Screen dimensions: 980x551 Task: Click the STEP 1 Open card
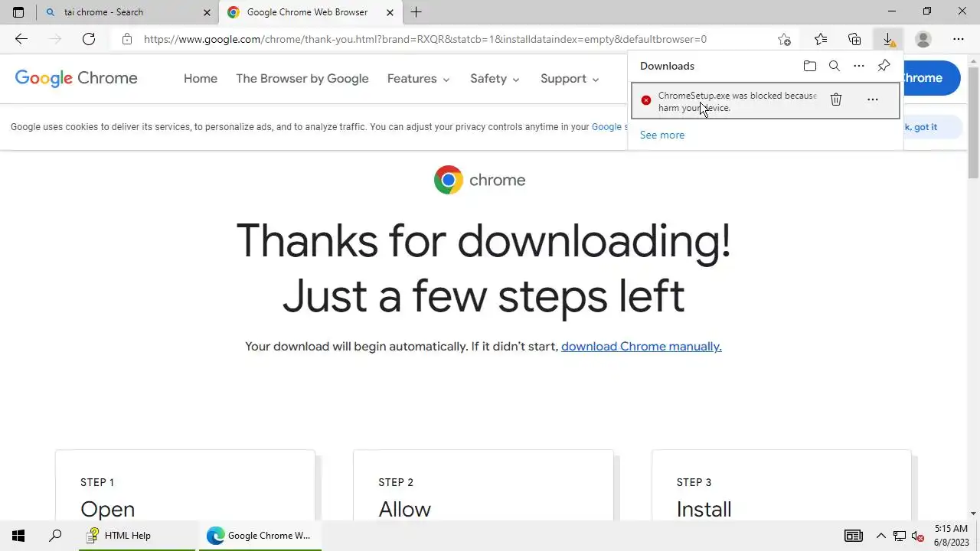[185, 486]
